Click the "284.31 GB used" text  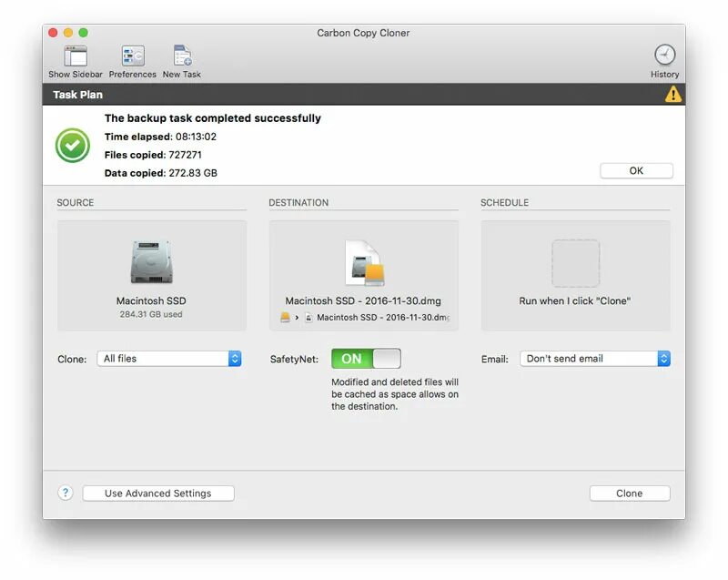(x=151, y=314)
